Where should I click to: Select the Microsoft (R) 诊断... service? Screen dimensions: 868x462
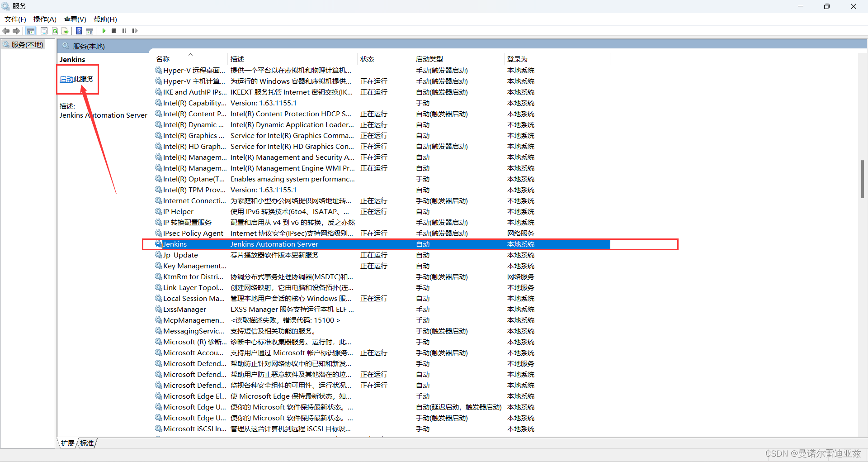coord(382,342)
